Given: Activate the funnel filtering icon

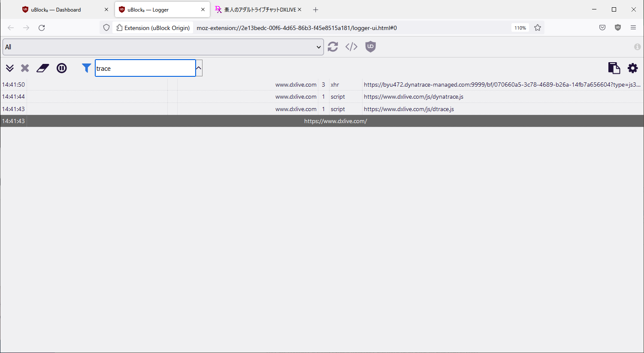Looking at the screenshot, I should tap(86, 68).
